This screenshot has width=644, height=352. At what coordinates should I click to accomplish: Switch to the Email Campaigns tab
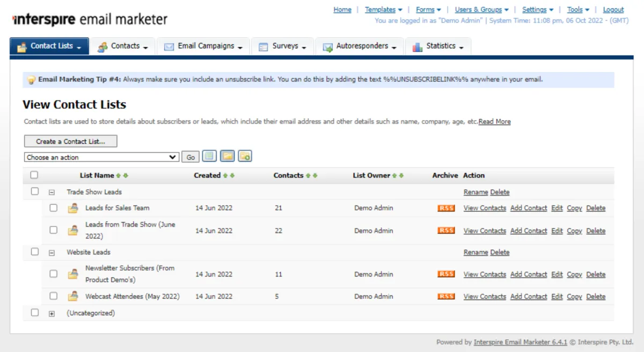(202, 46)
